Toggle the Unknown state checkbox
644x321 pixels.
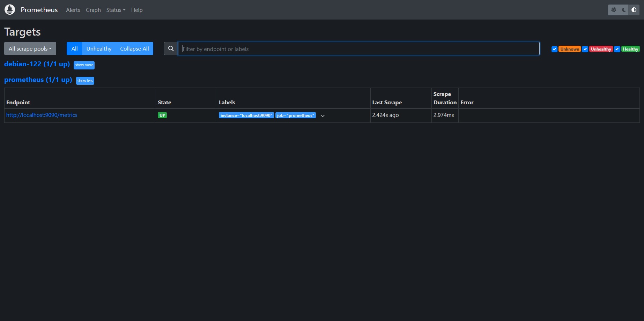[x=554, y=49]
